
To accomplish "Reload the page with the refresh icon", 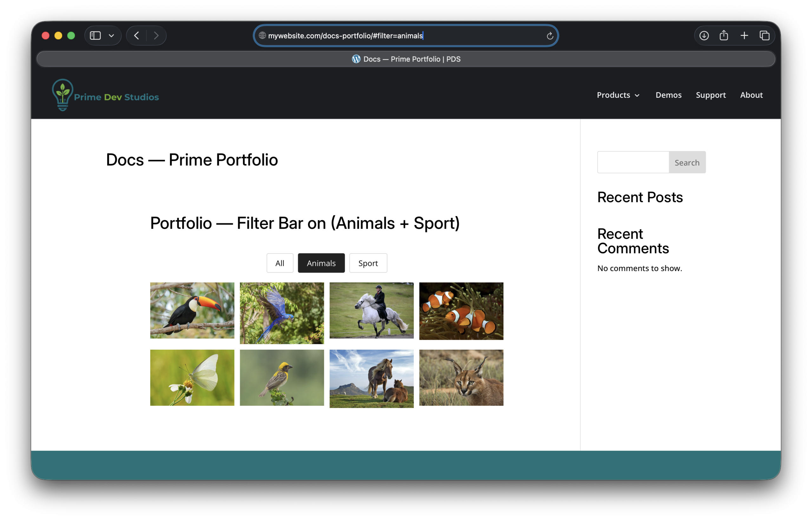I will coord(550,36).
